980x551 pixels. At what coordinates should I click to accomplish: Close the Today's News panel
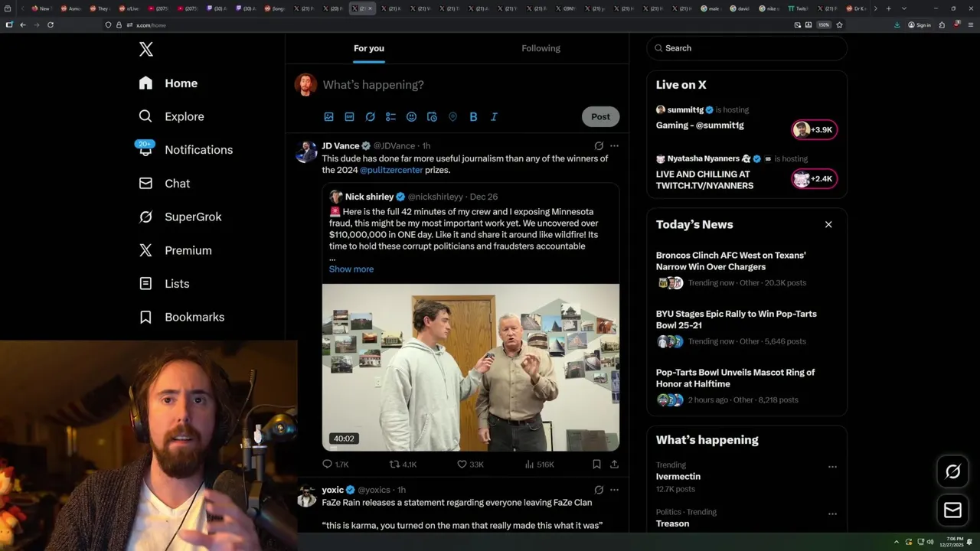point(828,224)
